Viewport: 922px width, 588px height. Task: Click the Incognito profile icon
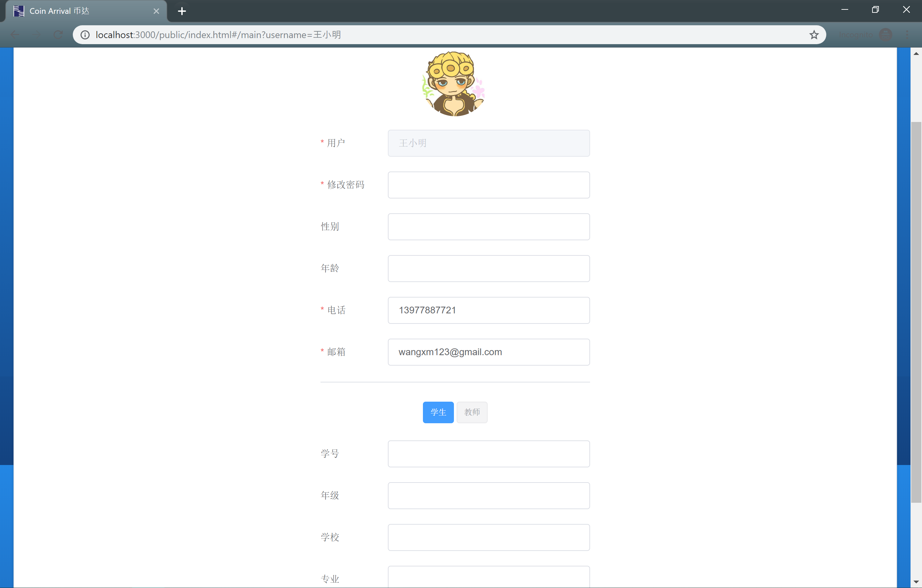coord(886,35)
